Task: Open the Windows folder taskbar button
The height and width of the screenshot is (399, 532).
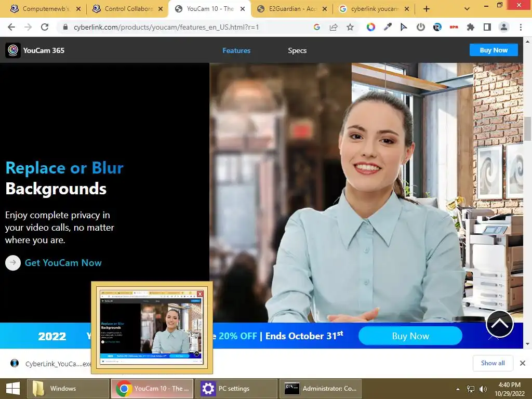Action: [x=68, y=389]
